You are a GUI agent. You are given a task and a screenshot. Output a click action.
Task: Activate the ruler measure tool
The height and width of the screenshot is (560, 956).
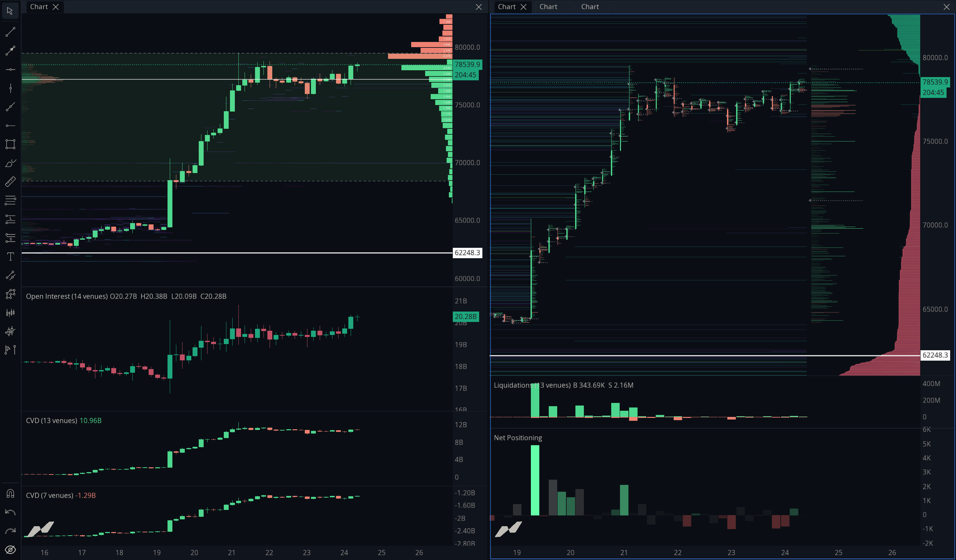click(x=10, y=181)
